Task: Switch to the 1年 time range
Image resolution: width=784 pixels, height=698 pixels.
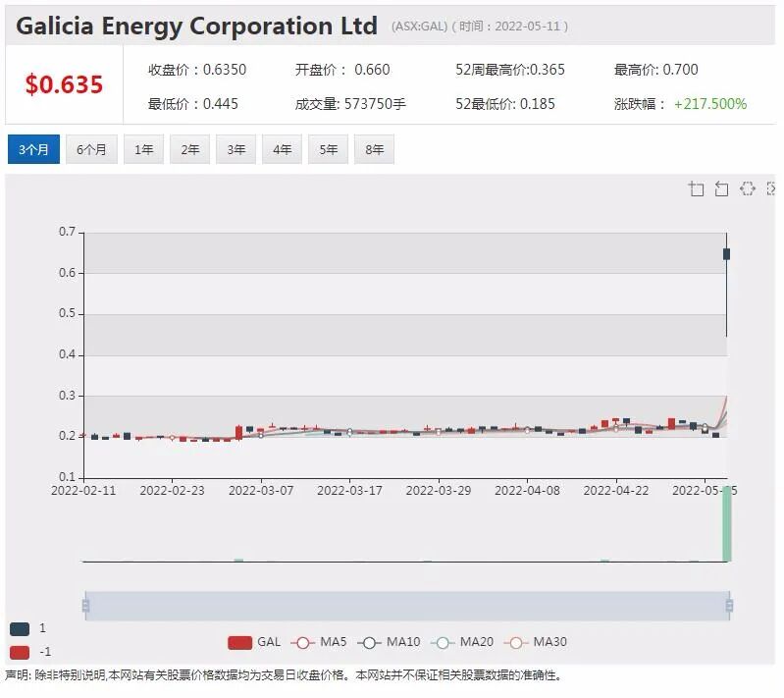Action: [x=143, y=149]
